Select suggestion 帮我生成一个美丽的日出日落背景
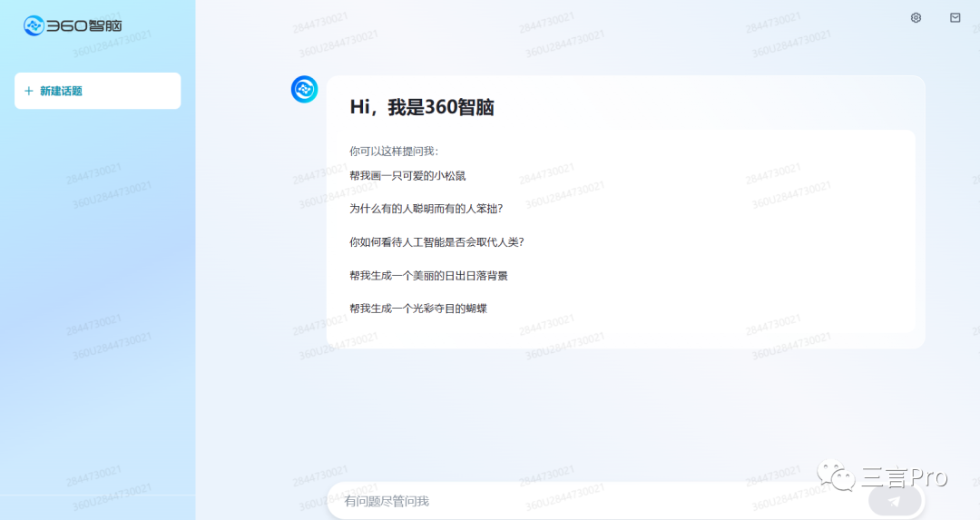The image size is (980, 520). coord(428,276)
